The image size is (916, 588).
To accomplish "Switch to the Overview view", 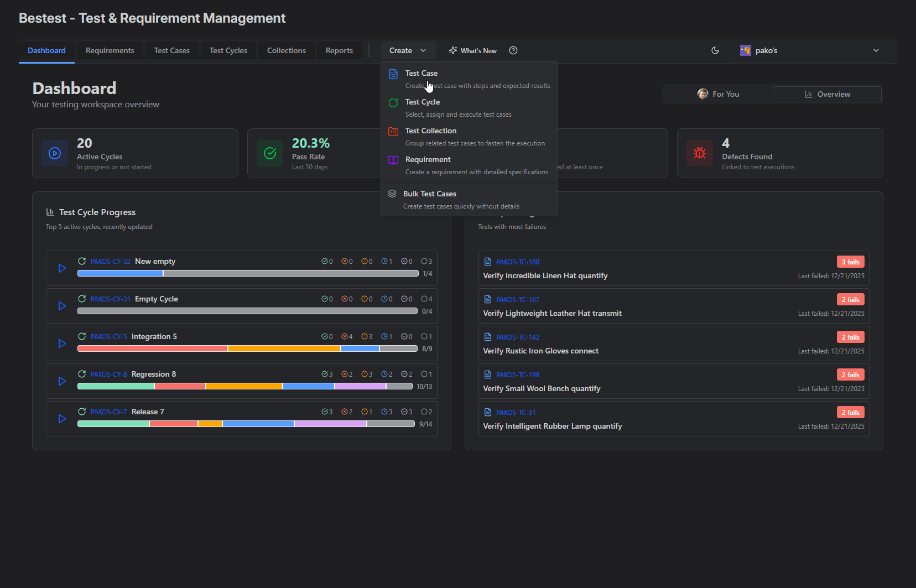I will click(x=827, y=94).
